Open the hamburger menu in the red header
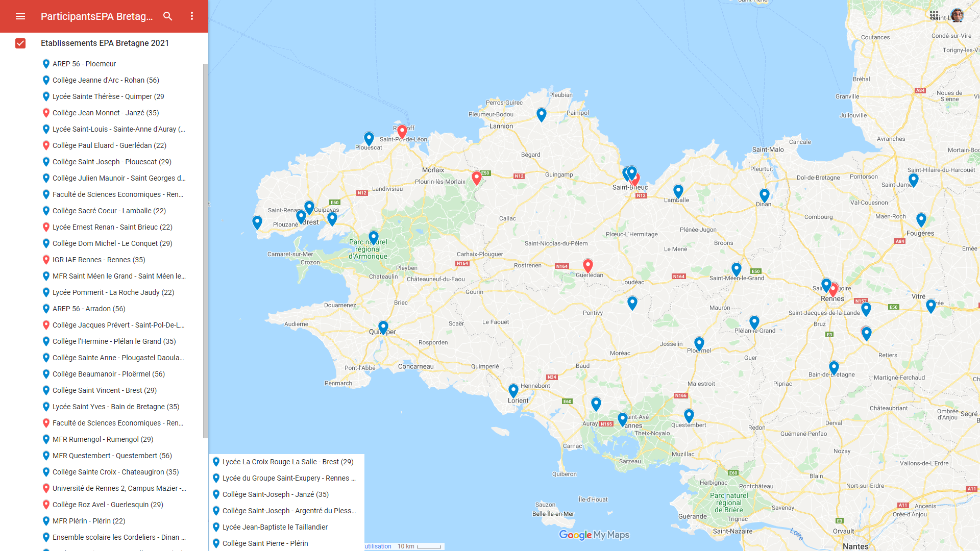Screen dimensions: 980x551 [x=20, y=16]
